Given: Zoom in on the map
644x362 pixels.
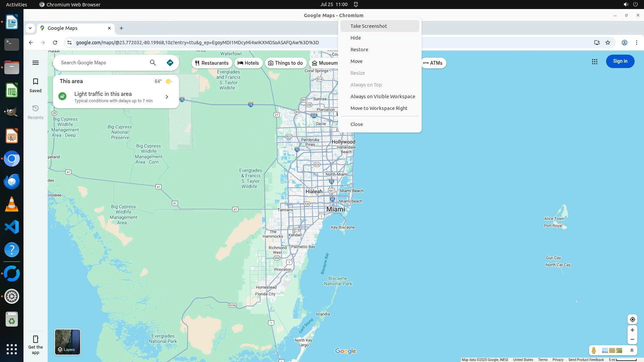Looking at the screenshot, I should click(x=632, y=330).
